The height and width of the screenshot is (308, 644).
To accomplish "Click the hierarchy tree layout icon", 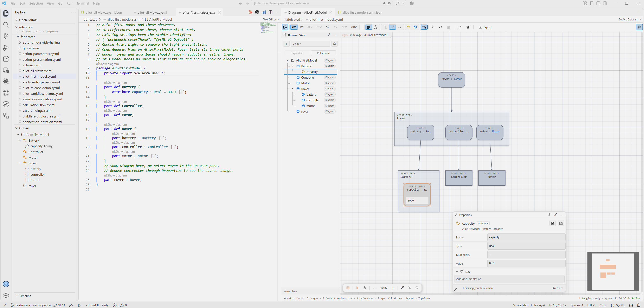I will (376, 27).
